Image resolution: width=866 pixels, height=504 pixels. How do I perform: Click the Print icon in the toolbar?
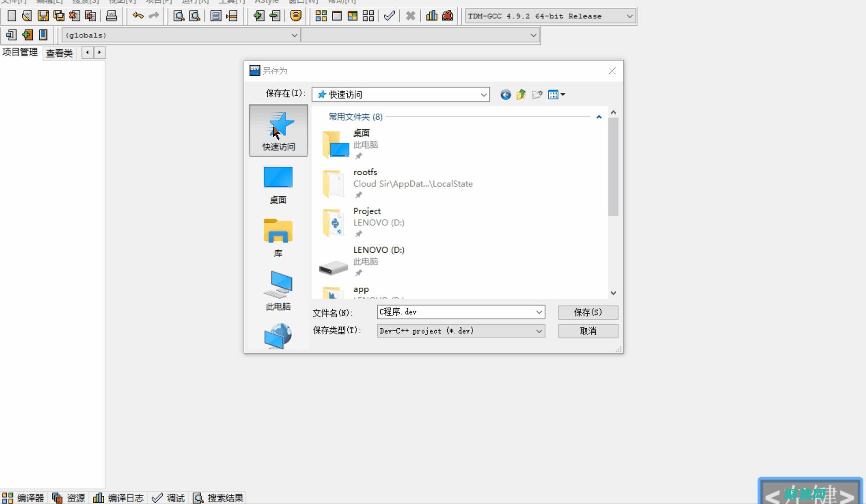coord(112,16)
